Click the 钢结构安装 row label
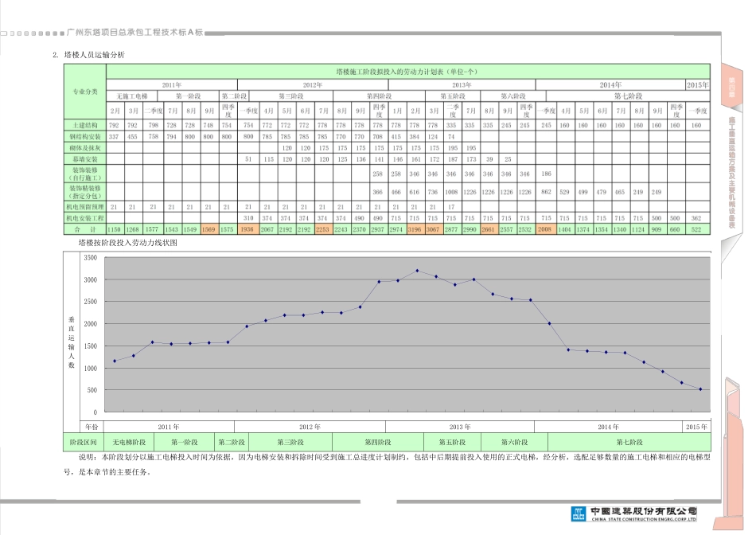 click(x=85, y=136)
